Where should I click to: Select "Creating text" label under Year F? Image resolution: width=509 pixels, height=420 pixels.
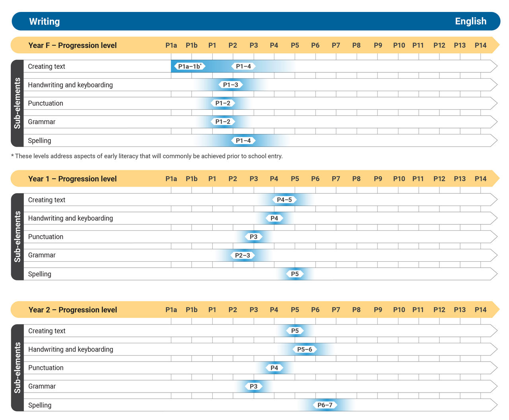[x=47, y=66]
